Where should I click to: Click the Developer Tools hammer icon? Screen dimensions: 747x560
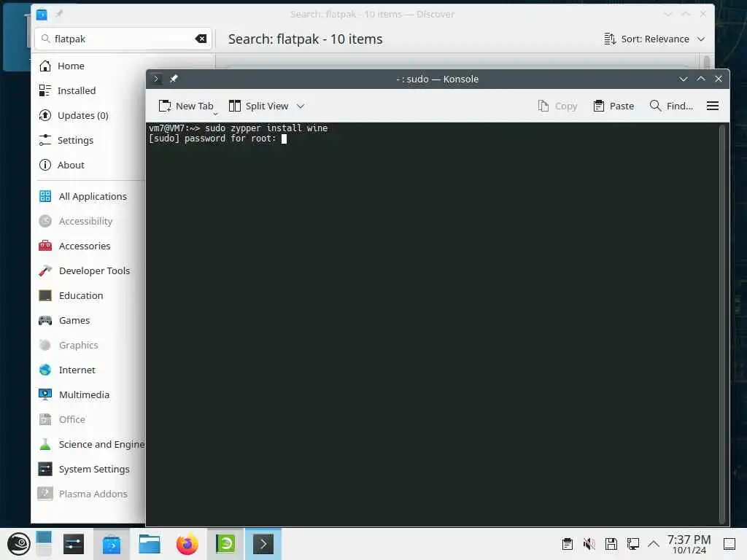coord(44,271)
